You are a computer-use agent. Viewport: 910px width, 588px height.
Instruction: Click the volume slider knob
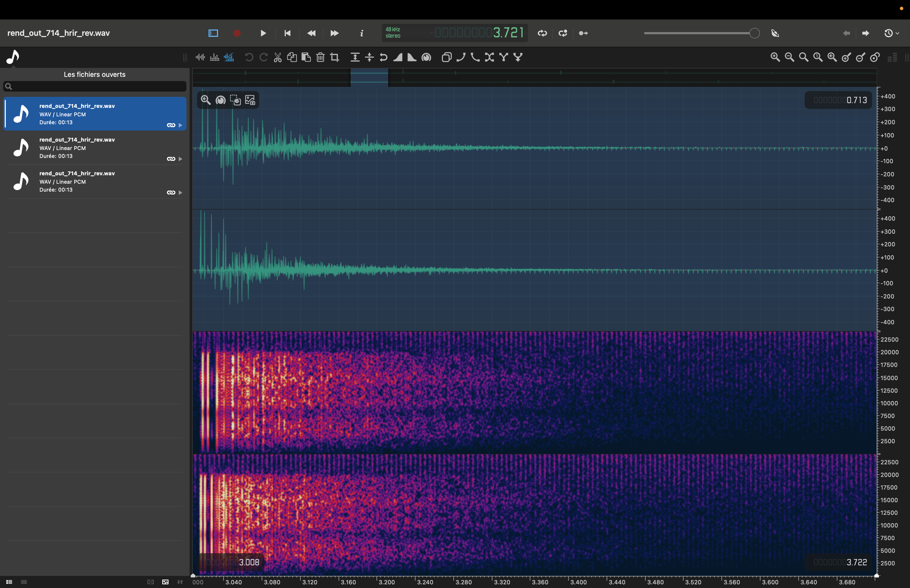click(x=754, y=33)
